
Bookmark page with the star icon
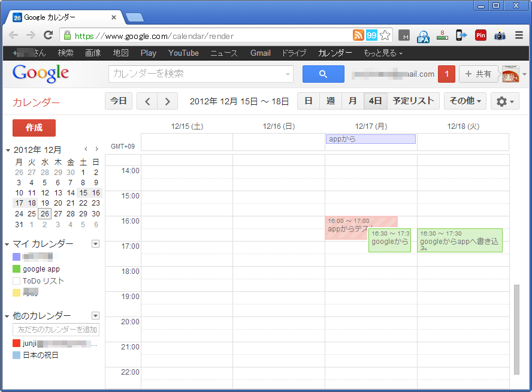[x=385, y=35]
